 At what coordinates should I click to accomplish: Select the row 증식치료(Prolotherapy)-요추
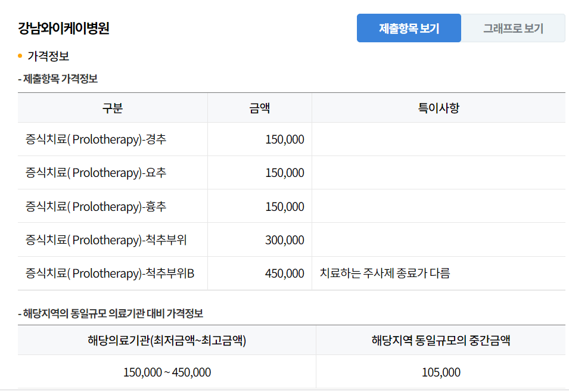(x=291, y=173)
